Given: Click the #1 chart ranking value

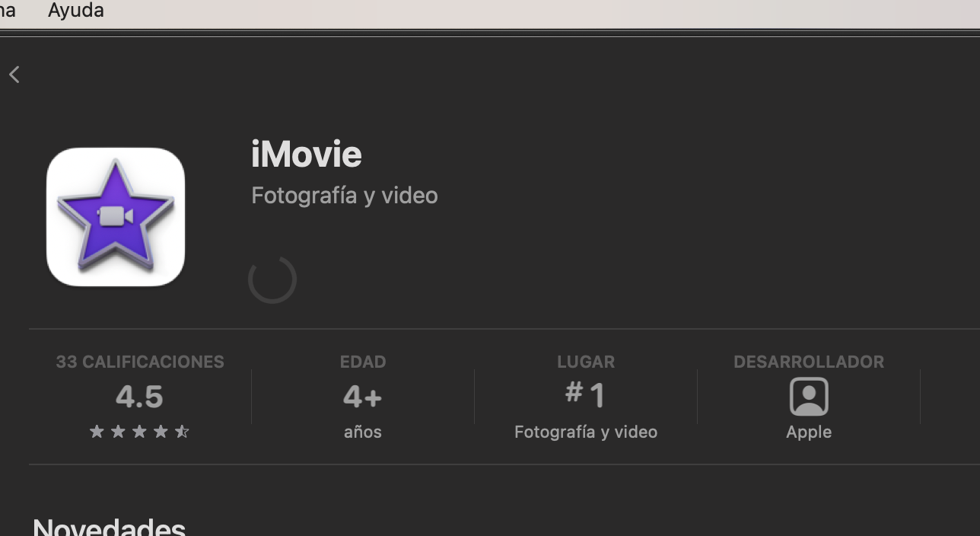Looking at the screenshot, I should [586, 395].
